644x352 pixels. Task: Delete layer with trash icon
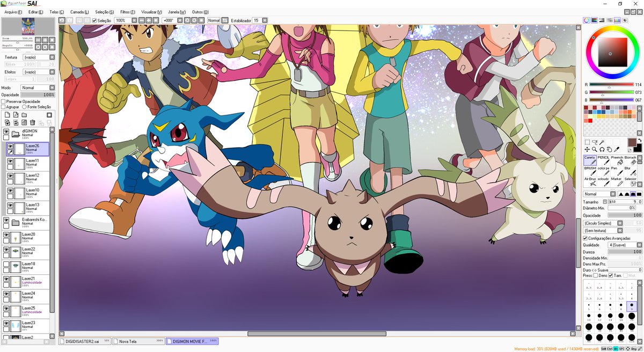33,123
